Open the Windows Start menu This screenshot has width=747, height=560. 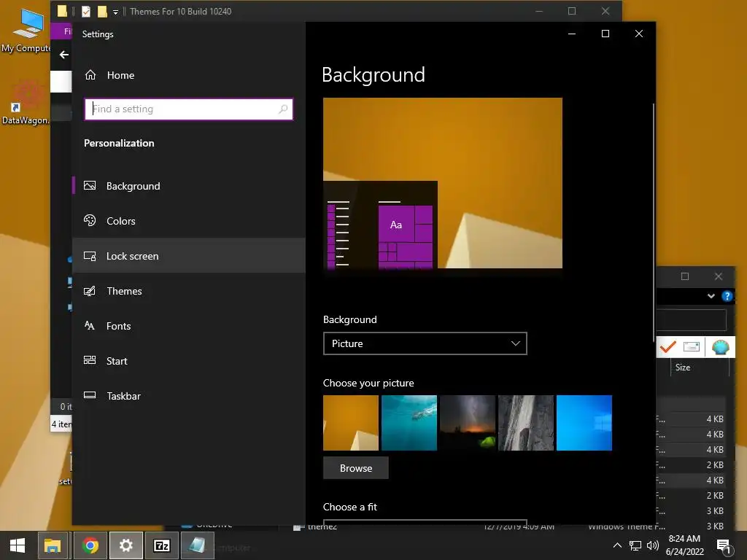point(18,545)
